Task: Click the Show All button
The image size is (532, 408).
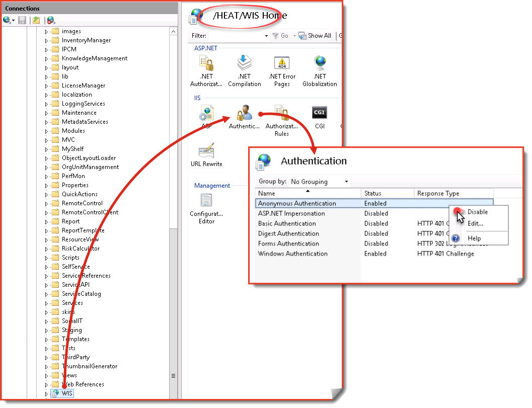Action: pos(315,36)
